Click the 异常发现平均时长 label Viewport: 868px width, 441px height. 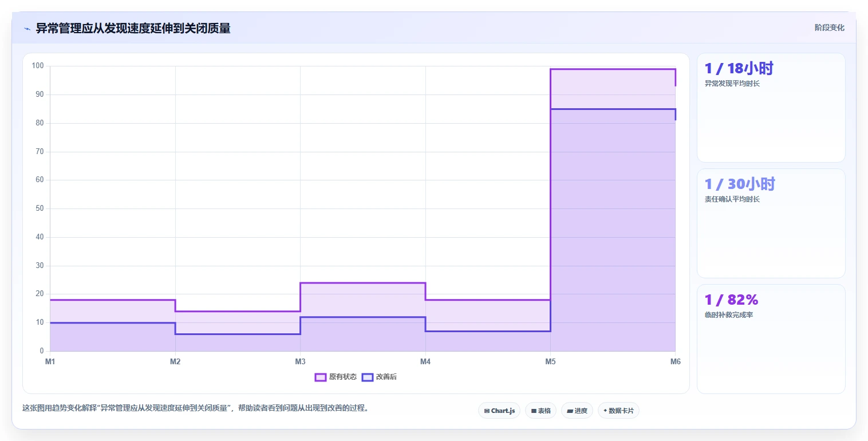pos(732,84)
